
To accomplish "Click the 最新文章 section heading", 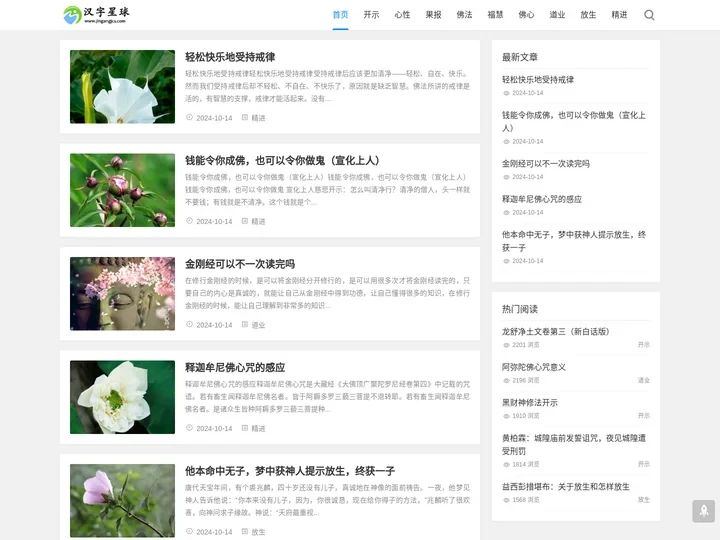I will [x=520, y=57].
